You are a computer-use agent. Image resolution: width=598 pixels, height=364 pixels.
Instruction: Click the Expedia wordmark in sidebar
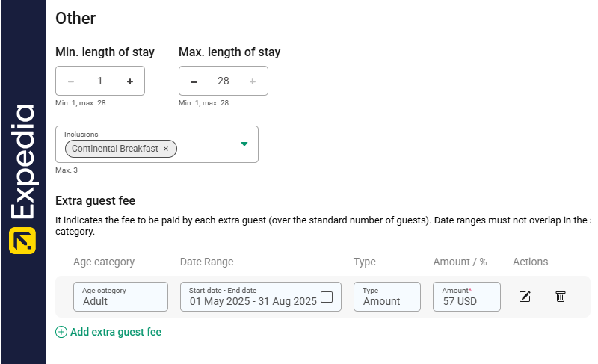22,162
